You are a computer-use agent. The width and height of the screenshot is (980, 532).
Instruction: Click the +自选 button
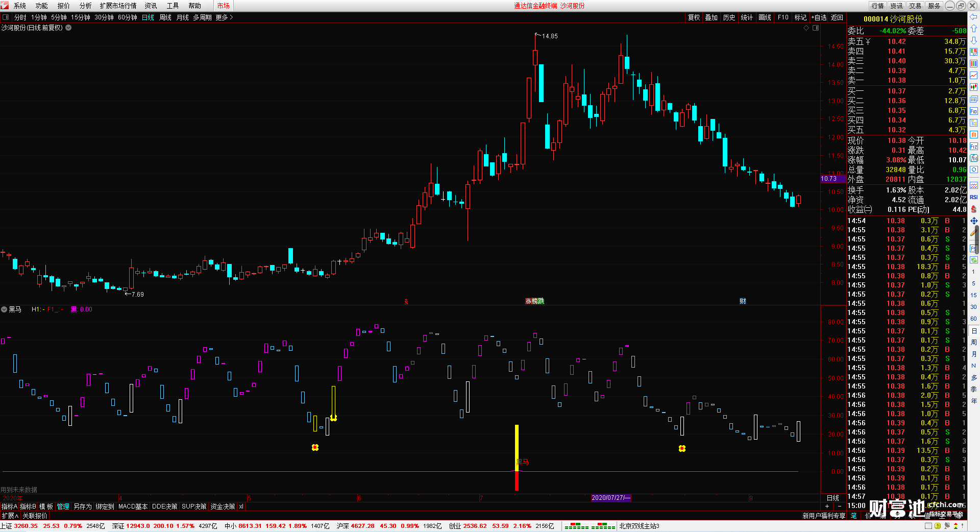click(819, 17)
